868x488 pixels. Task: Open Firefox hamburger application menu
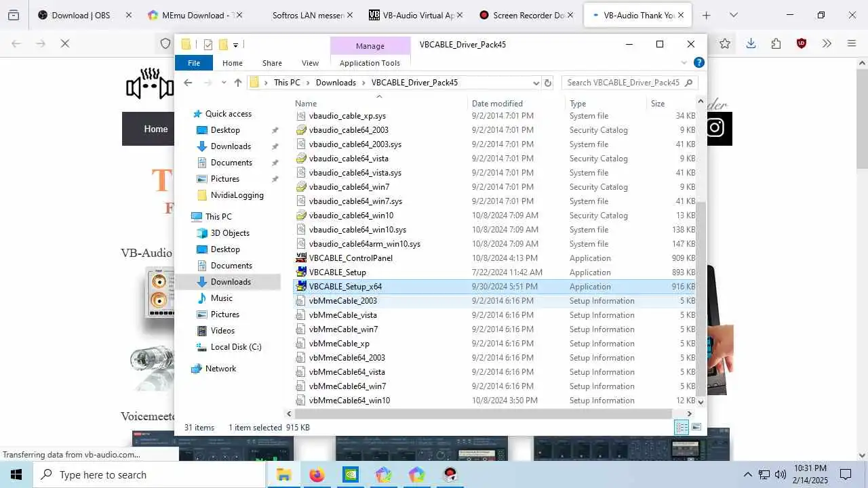point(852,43)
